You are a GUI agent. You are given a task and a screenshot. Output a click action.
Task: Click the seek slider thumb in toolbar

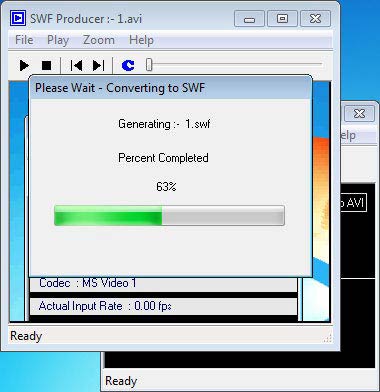149,65
